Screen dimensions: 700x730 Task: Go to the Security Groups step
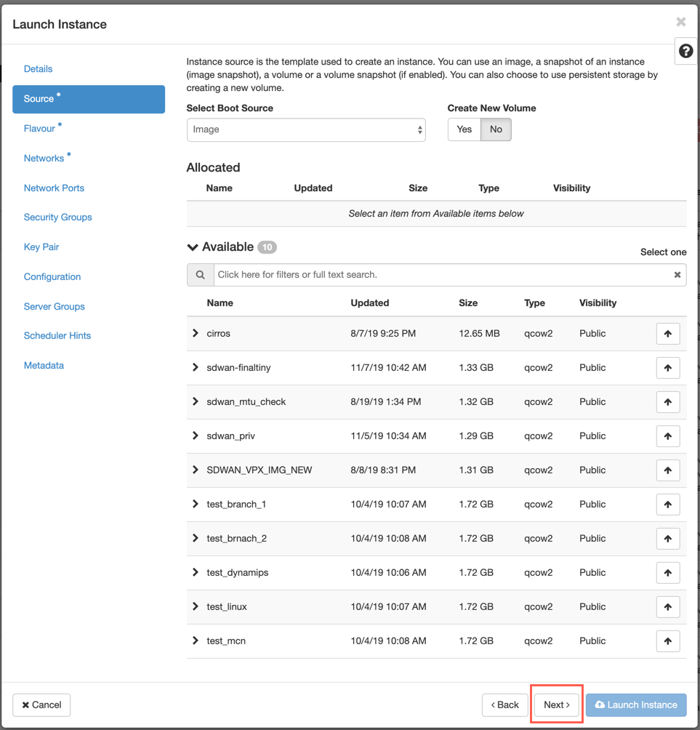pyautogui.click(x=57, y=217)
